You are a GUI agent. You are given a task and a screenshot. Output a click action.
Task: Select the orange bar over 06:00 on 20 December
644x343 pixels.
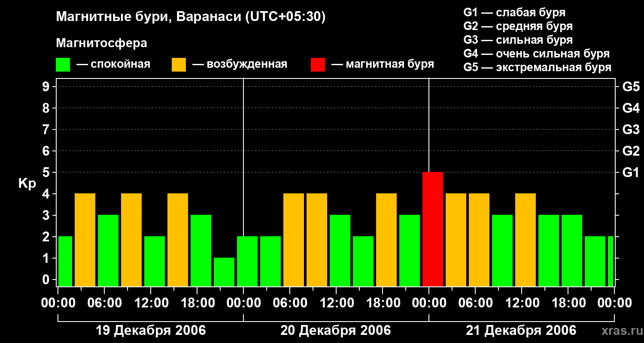(294, 240)
